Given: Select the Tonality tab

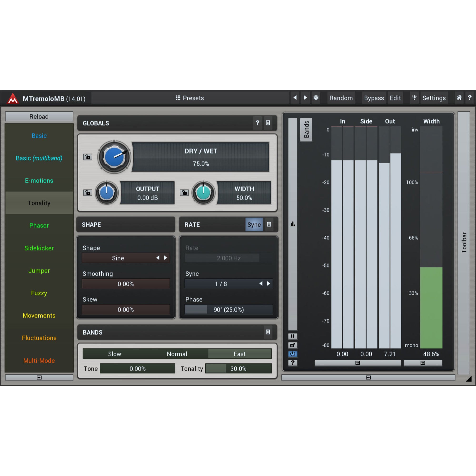Looking at the screenshot, I should [x=39, y=203].
